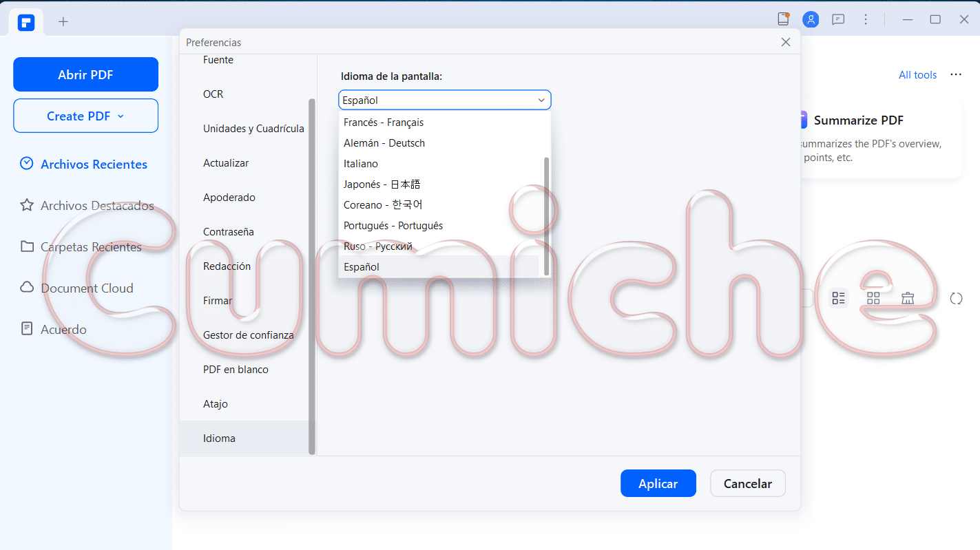Open the Summarize PDF card

click(880, 138)
